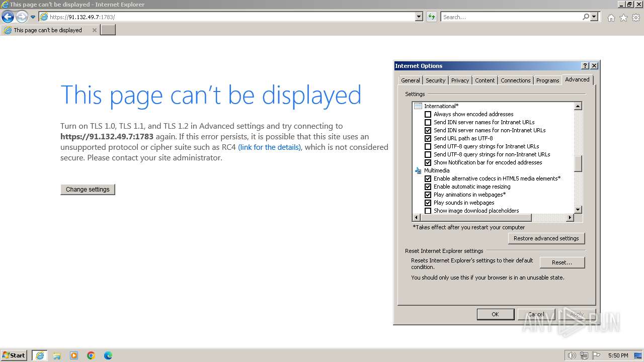Toggle 'Play animations in webpages' checkbox

coord(428,195)
